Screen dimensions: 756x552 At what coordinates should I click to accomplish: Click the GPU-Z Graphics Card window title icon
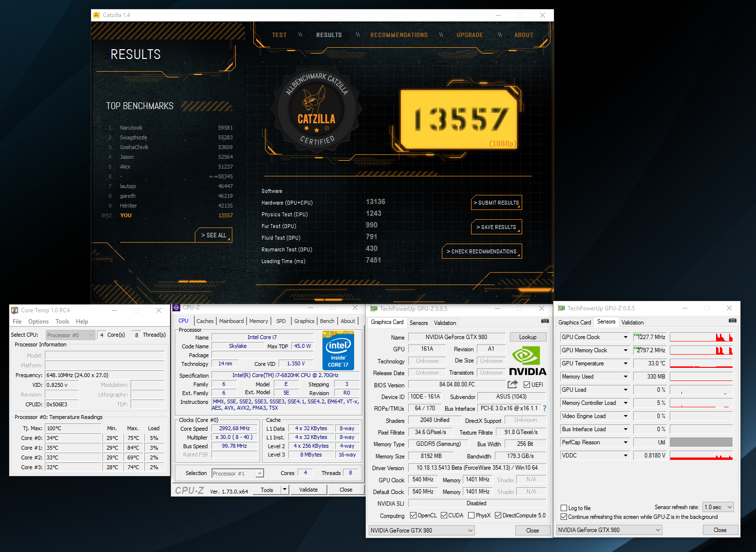[374, 308]
